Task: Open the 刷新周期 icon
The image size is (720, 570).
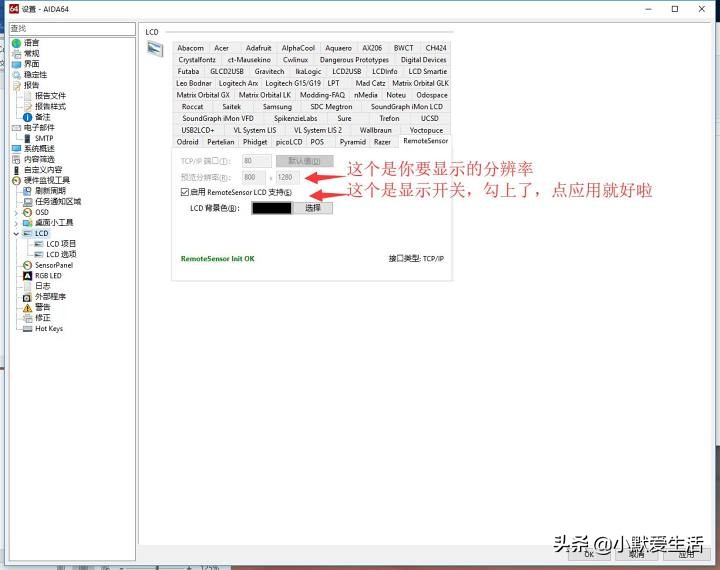Action: tap(28, 191)
